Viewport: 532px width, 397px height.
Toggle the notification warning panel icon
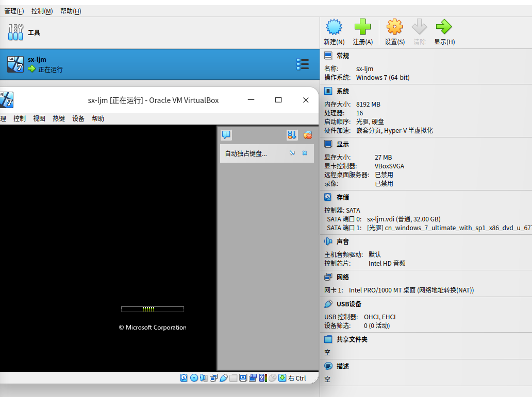pos(226,134)
